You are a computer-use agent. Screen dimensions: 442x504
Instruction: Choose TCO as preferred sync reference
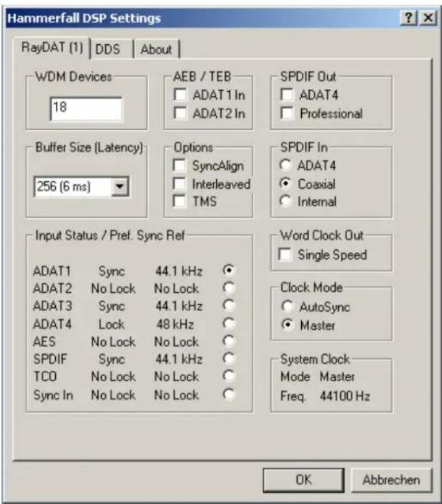tap(229, 376)
